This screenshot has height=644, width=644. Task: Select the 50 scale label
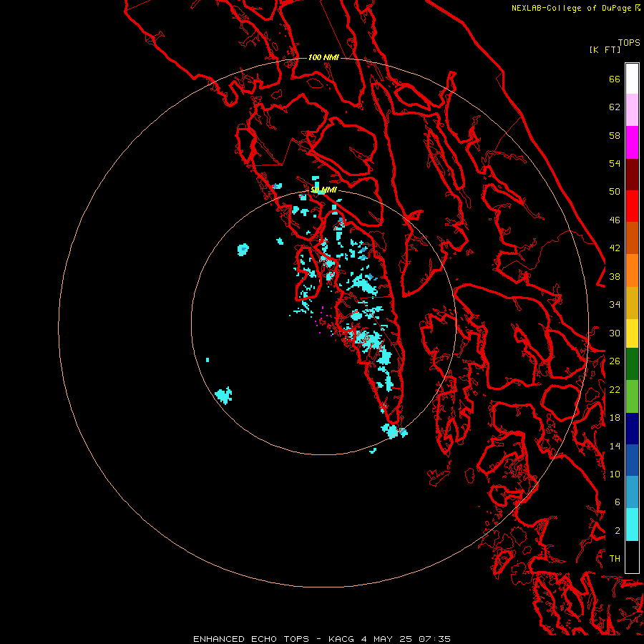615,192
